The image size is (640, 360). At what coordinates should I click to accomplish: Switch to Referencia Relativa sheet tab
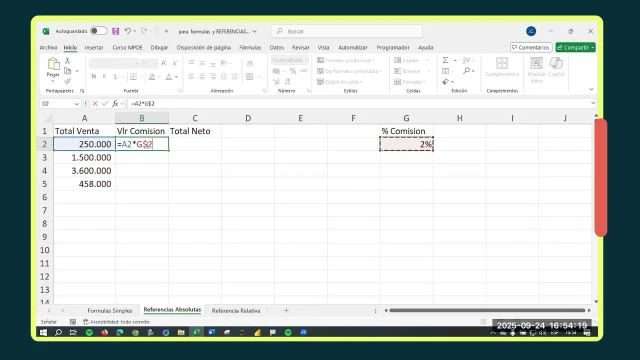tap(236, 311)
